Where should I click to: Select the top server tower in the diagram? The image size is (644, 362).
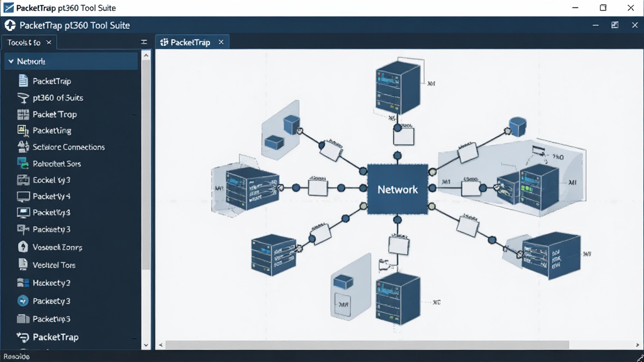pyautogui.click(x=398, y=87)
